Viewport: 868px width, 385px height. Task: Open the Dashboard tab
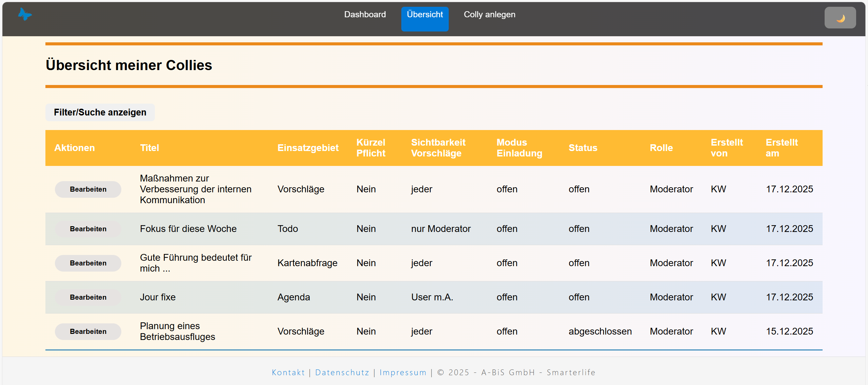click(x=365, y=15)
